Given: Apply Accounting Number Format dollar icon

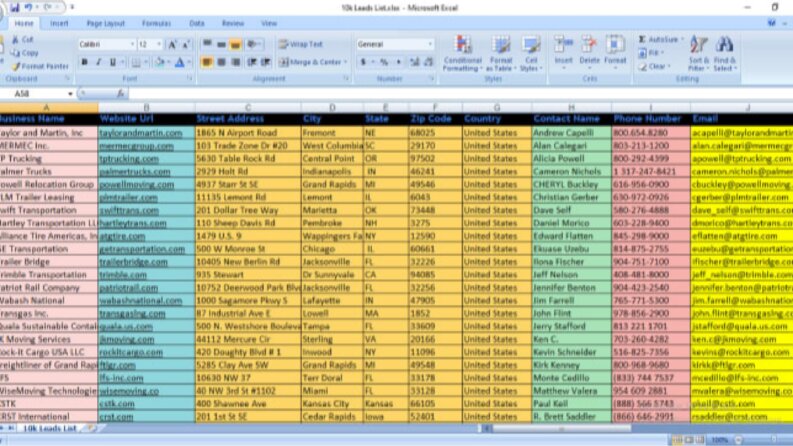Looking at the screenshot, I should point(363,62).
